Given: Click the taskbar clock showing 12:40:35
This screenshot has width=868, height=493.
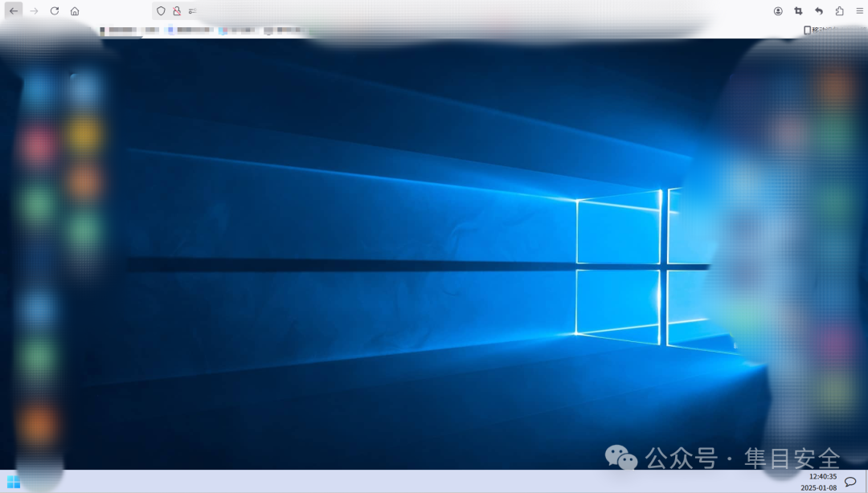Looking at the screenshot, I should pos(823,476).
